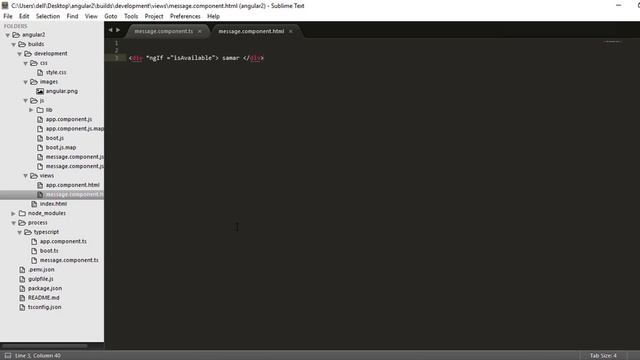Click the Sublime Text window icon
Screen dimensions: 640x360
(x=5, y=5)
